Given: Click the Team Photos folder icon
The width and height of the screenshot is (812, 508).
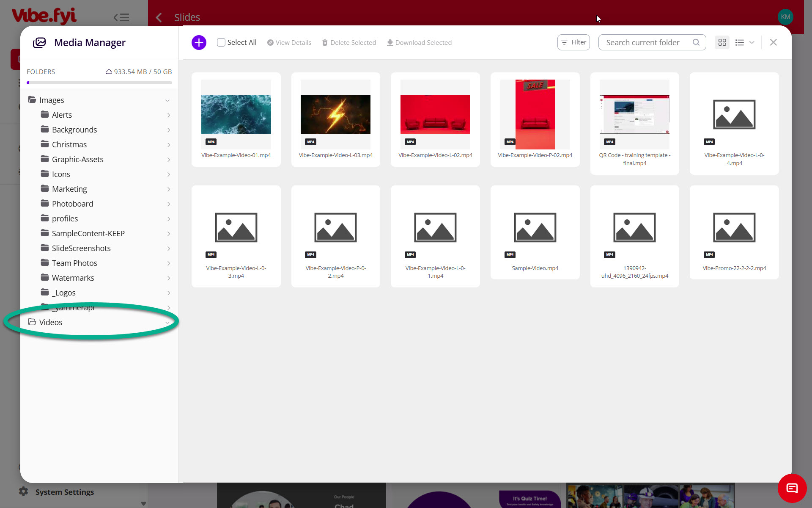Looking at the screenshot, I should (x=45, y=262).
